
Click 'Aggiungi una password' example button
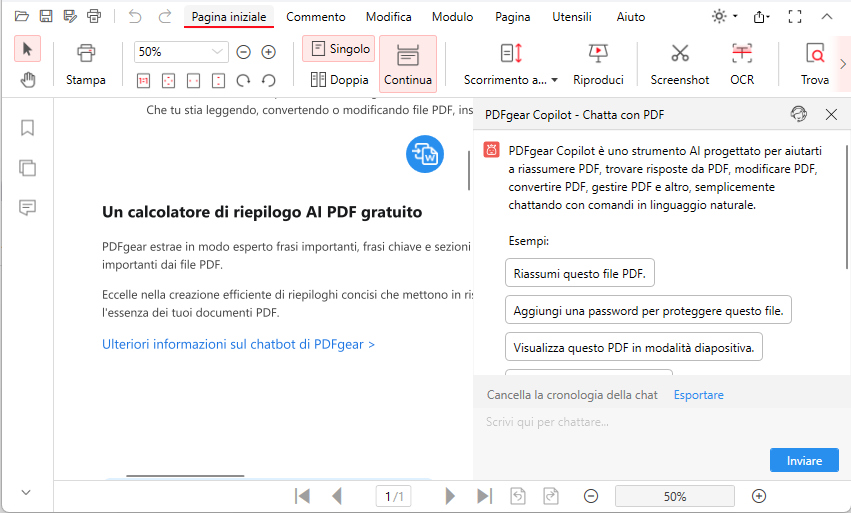(x=648, y=310)
